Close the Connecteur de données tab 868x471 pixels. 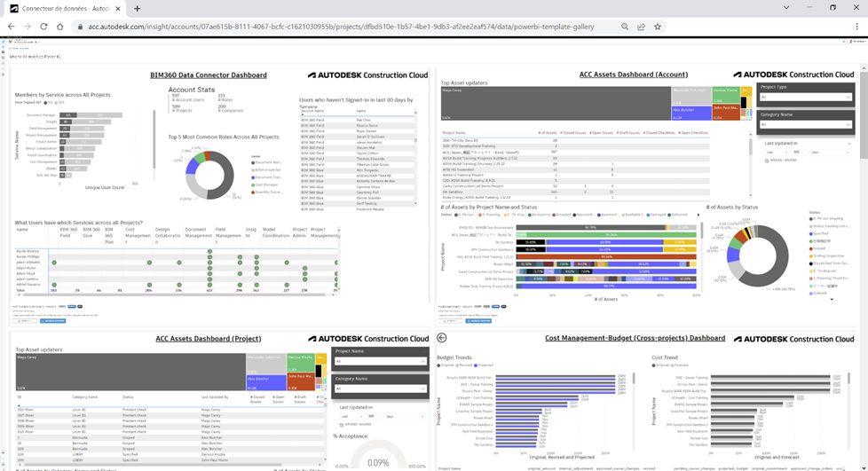[118, 8]
